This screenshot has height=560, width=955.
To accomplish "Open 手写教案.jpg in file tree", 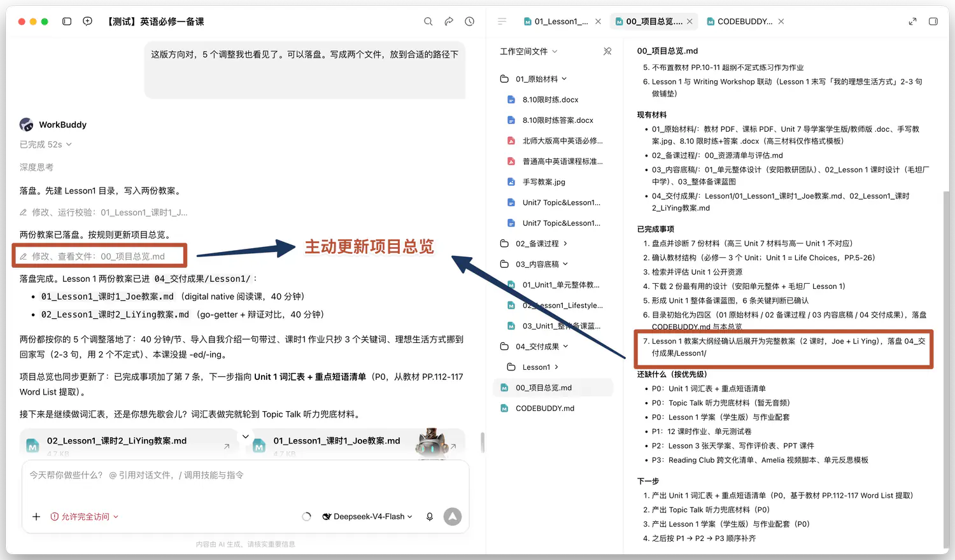I will (x=544, y=182).
